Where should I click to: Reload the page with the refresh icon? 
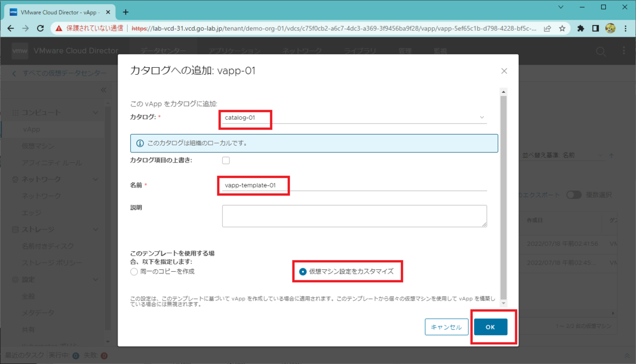click(x=40, y=28)
